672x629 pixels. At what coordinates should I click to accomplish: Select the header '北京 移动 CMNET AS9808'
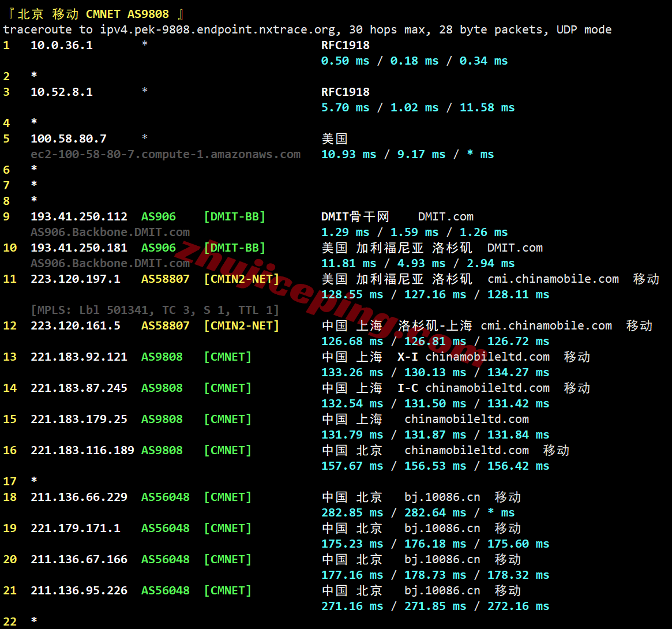(x=93, y=14)
